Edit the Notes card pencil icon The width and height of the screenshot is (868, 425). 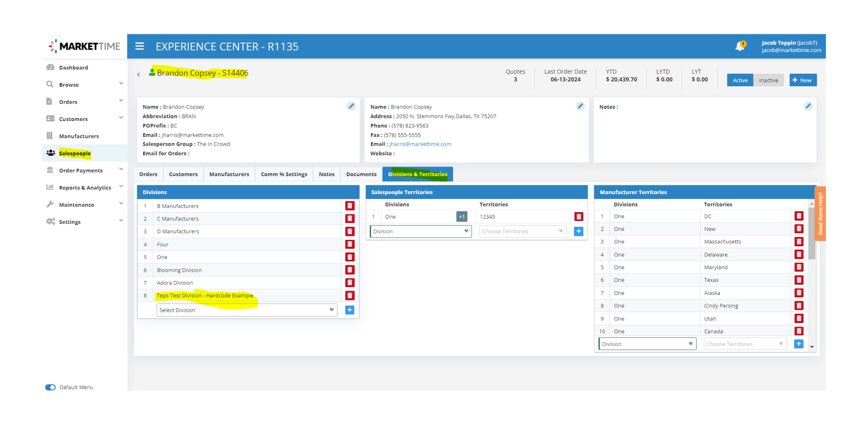click(x=808, y=106)
